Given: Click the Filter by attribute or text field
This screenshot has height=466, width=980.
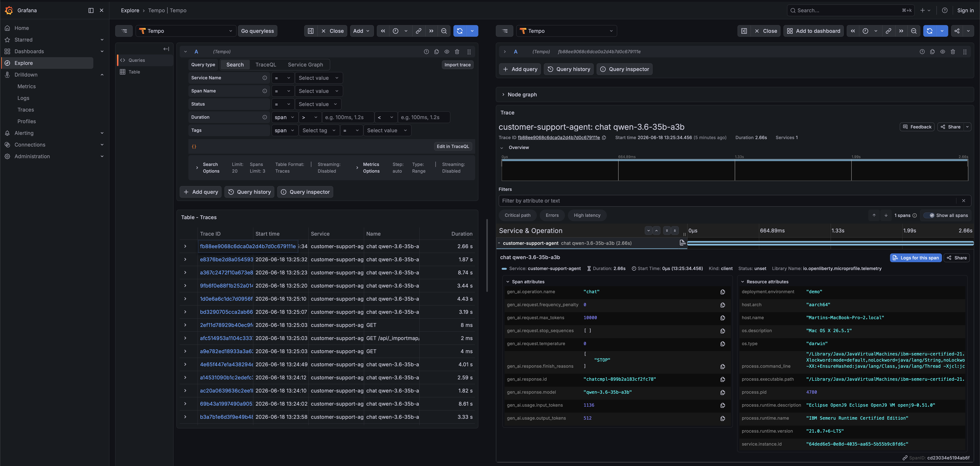Looking at the screenshot, I should pyautogui.click(x=727, y=201).
